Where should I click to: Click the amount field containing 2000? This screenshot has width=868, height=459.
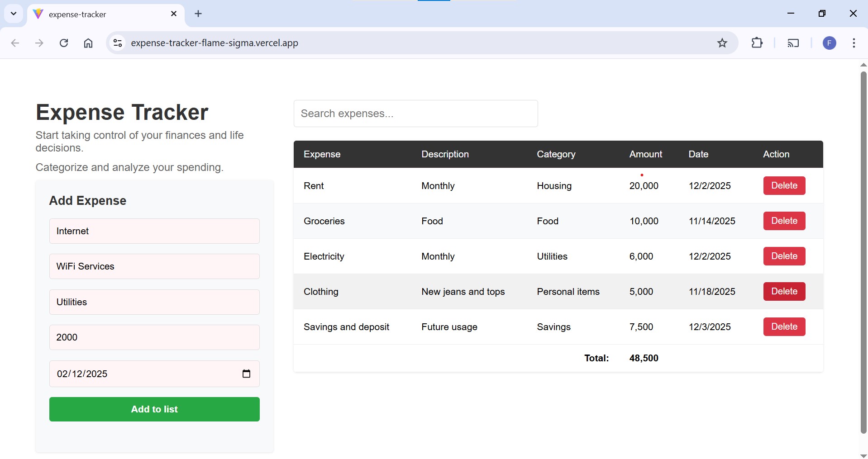pyautogui.click(x=154, y=337)
